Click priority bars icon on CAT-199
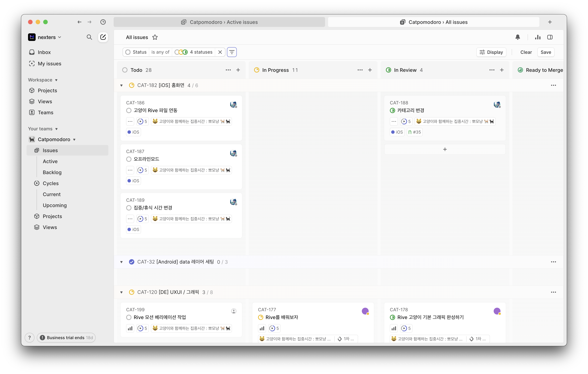The height and width of the screenshot is (374, 588). pyautogui.click(x=130, y=328)
